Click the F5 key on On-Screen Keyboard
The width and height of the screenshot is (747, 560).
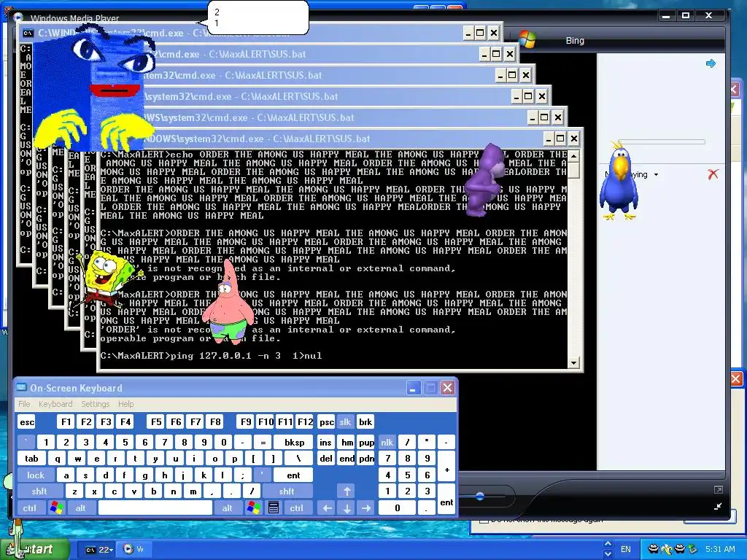point(156,422)
